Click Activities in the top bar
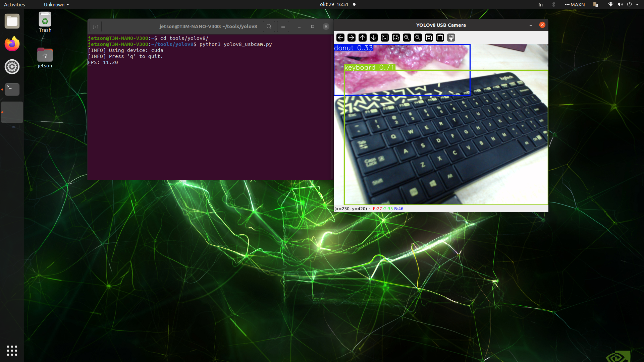This screenshot has height=362, width=644. tap(14, 5)
